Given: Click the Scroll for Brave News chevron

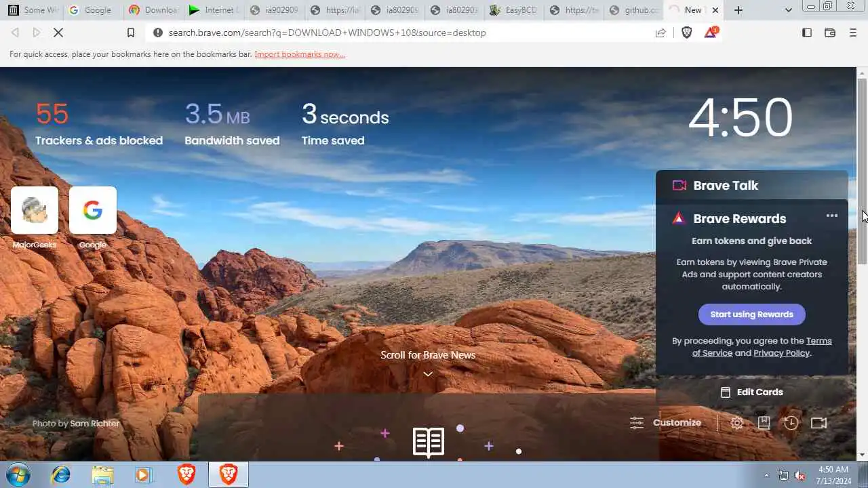Looking at the screenshot, I should point(428,374).
